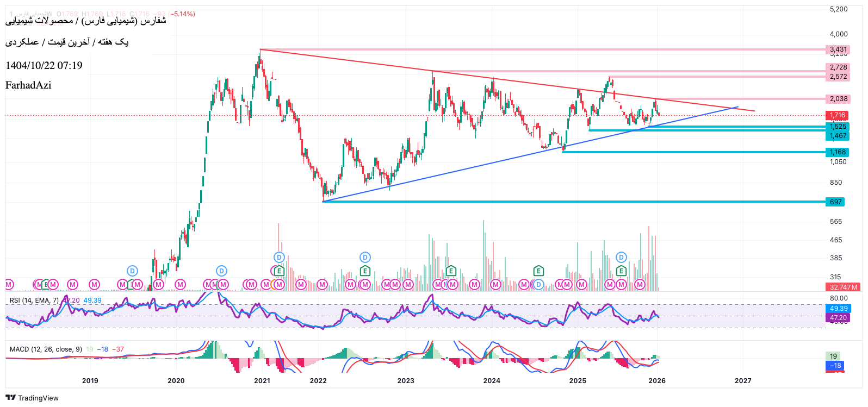Select the blue D marker above 2025 earnings
Screen dimensions: 868x407
pos(621,257)
